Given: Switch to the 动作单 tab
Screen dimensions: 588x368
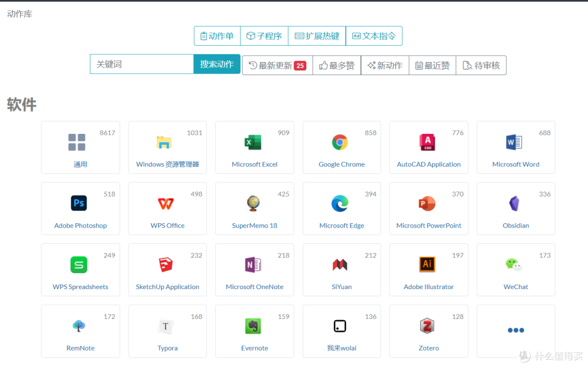Looking at the screenshot, I should click(x=217, y=36).
